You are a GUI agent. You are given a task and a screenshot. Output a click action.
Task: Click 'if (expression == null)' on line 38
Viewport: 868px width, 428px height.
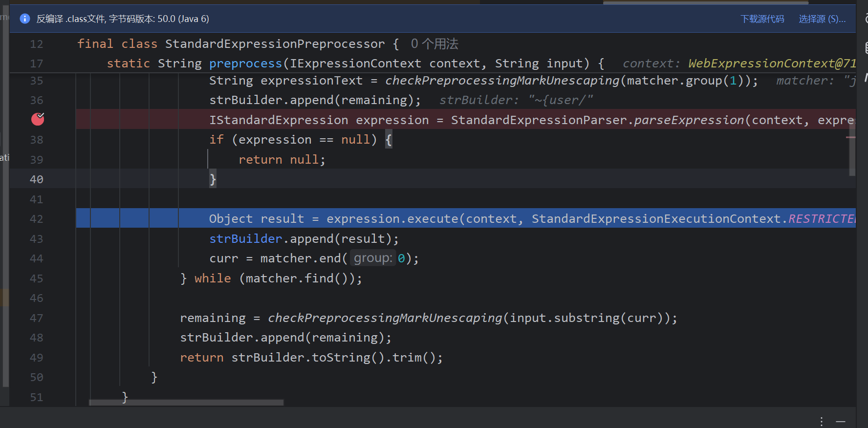(x=293, y=140)
